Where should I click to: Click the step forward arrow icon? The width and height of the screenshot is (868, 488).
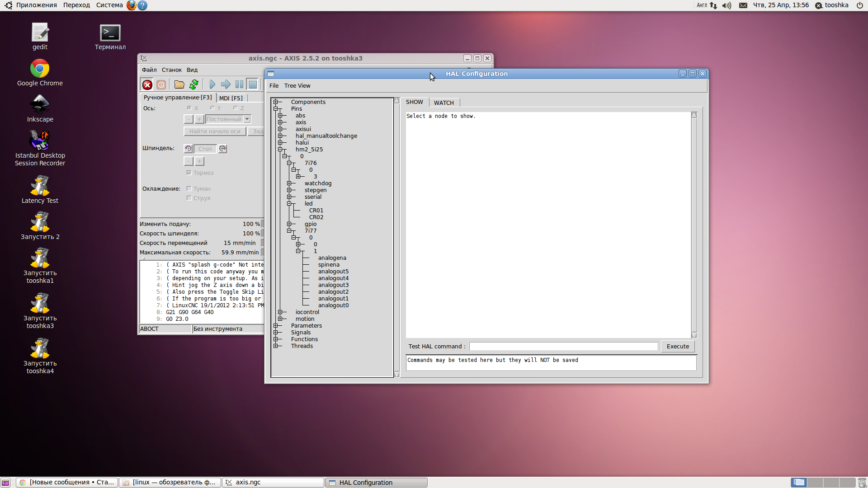[x=226, y=84]
